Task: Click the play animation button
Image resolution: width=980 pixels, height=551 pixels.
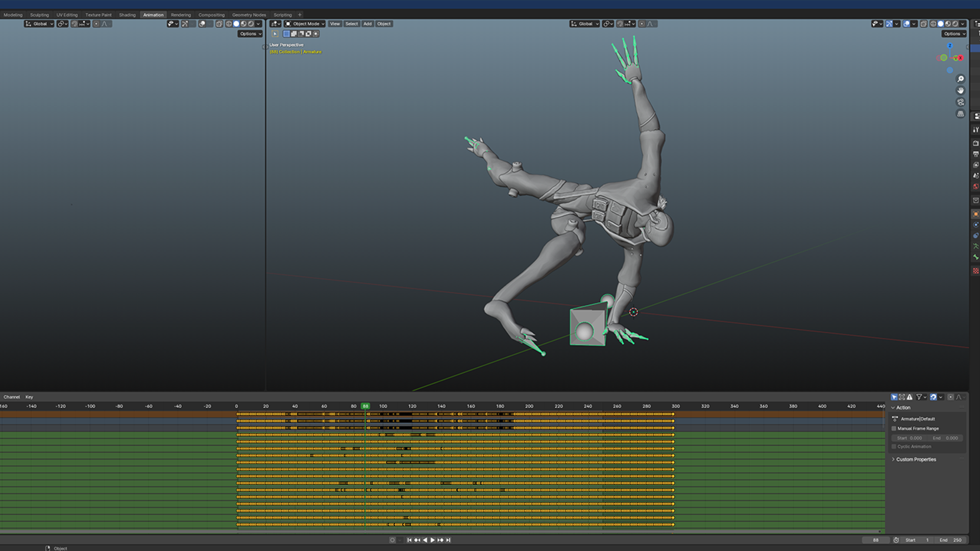Action: pos(432,540)
